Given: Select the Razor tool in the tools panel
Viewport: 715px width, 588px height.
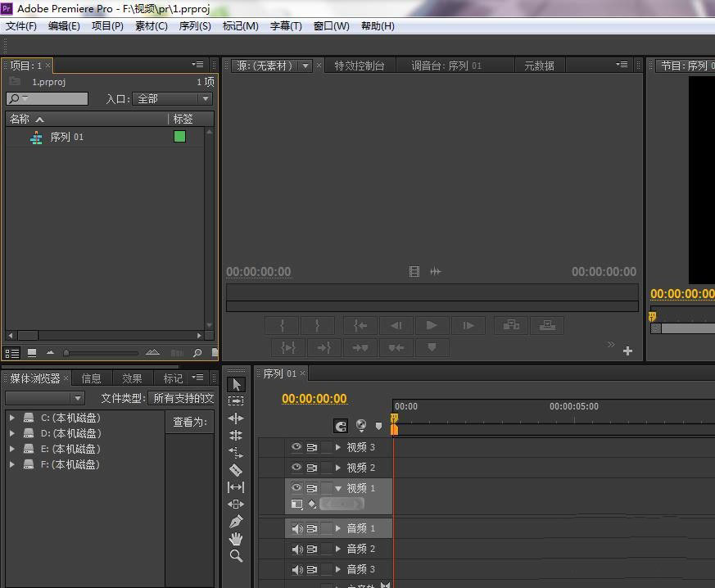Looking at the screenshot, I should (x=236, y=470).
